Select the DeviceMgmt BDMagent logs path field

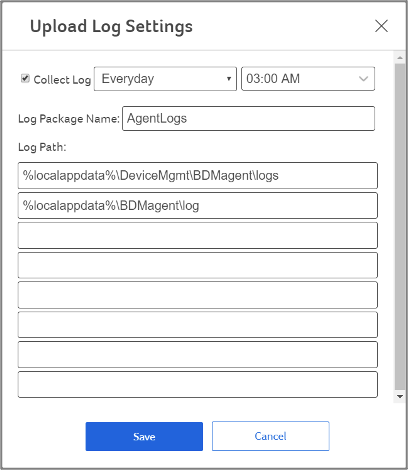[198, 176]
